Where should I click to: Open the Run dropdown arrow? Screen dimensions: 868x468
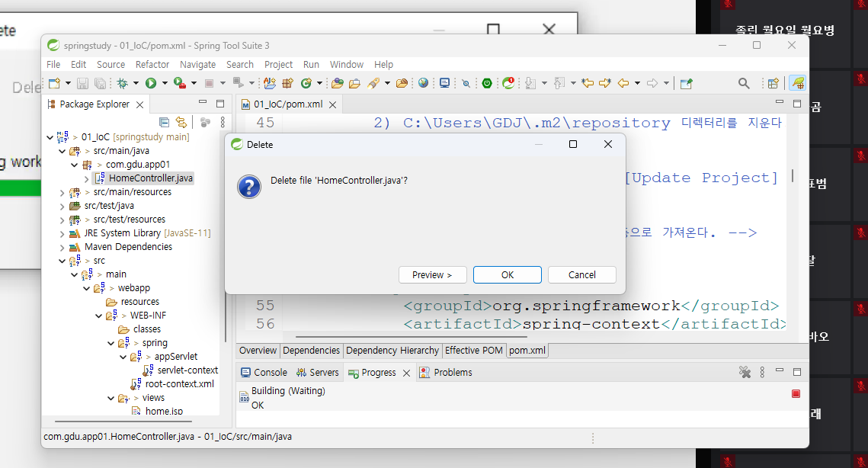pos(165,84)
